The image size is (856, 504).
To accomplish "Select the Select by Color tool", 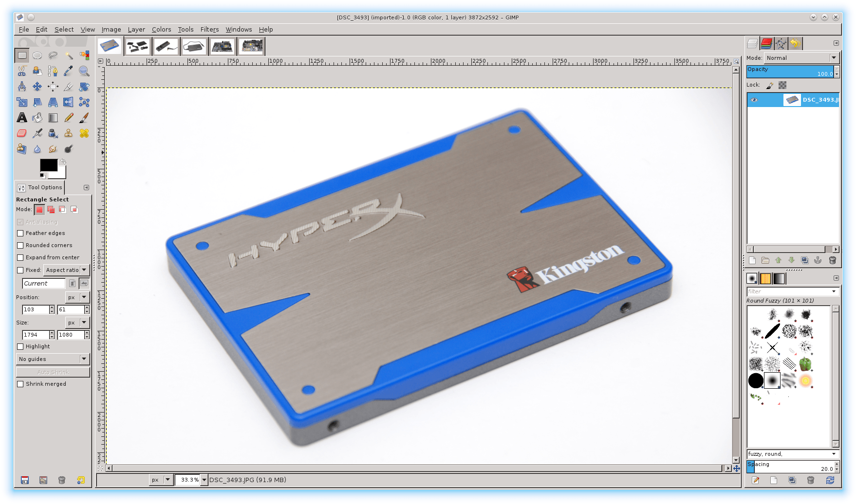I will pos(84,55).
